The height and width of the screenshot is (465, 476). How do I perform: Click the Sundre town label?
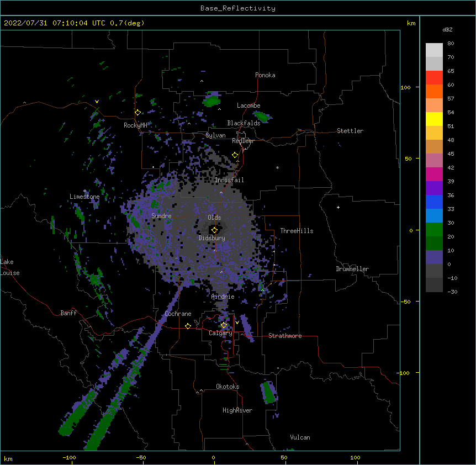pos(161,216)
